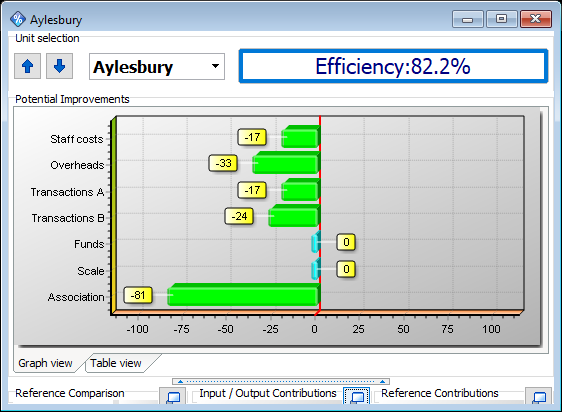Maximize the Aylesbury window
Viewport: 562px width, 412px height.
coord(501,19)
